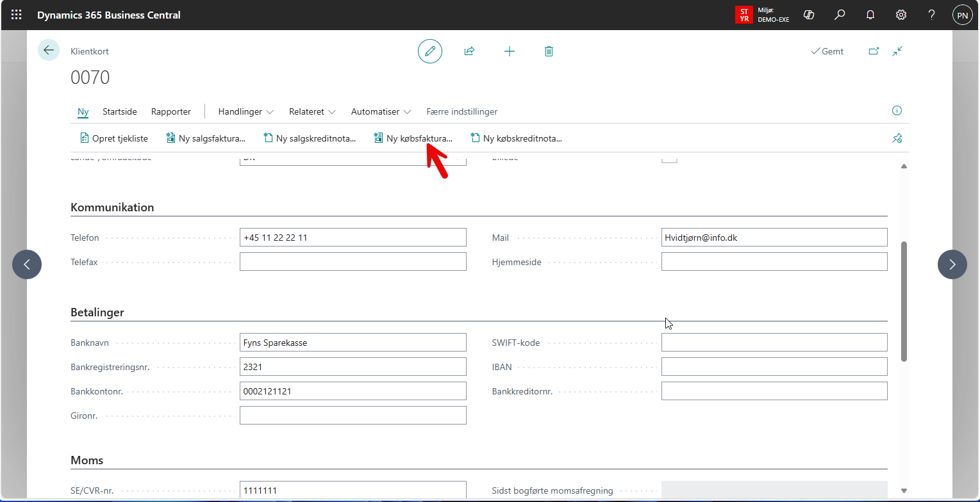Viewport: 980px width, 502px height.
Task: Create Ny salgskreditnota
Action: coord(310,138)
